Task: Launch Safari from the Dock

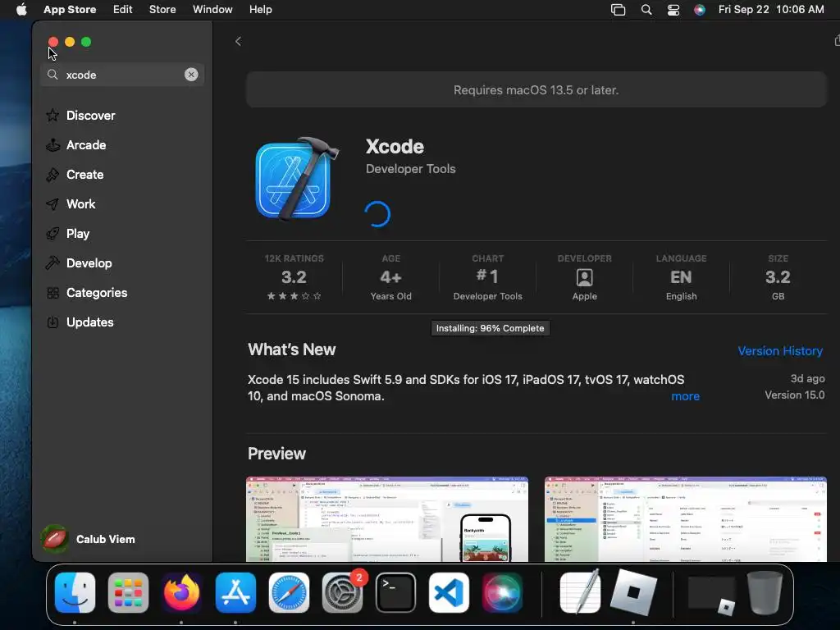Action: point(289,592)
